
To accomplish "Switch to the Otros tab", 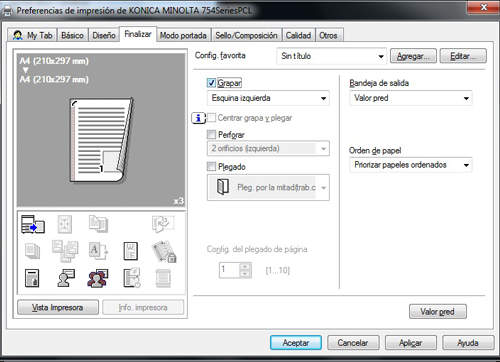I will [328, 35].
